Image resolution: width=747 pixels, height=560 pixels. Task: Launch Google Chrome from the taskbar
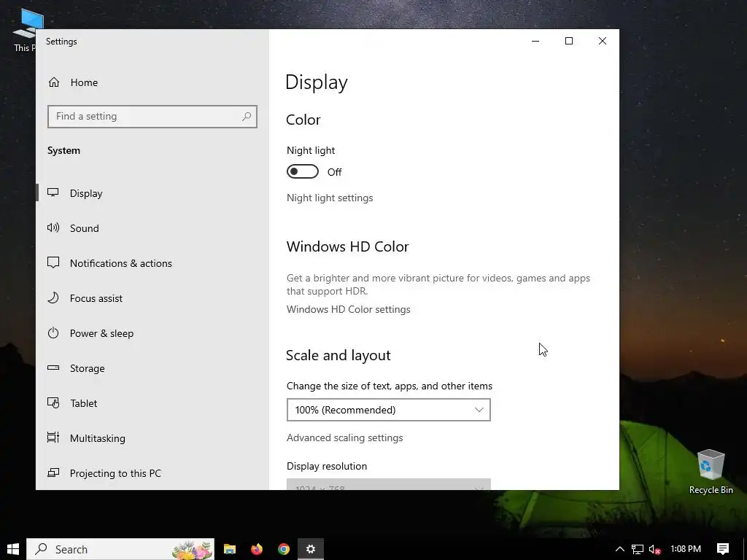pos(284,549)
